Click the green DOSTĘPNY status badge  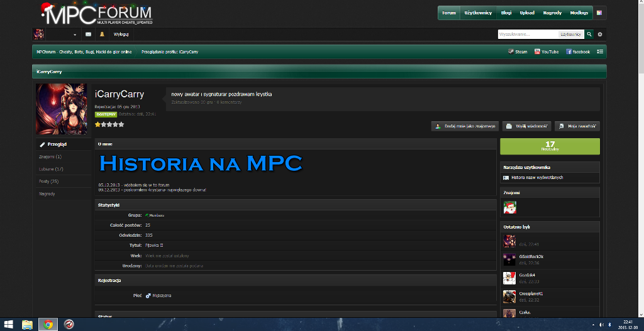106,114
